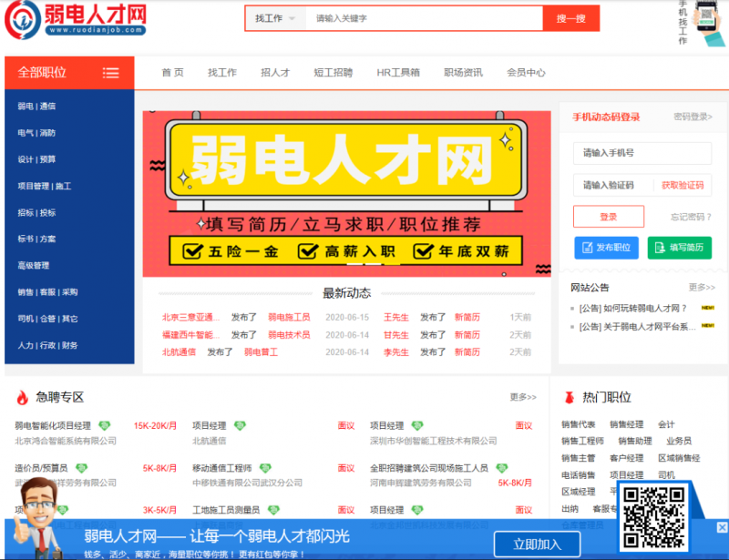The image size is (729, 560).
Task: Open the hamburger menu beside 全部职位
Action: pyautogui.click(x=111, y=72)
